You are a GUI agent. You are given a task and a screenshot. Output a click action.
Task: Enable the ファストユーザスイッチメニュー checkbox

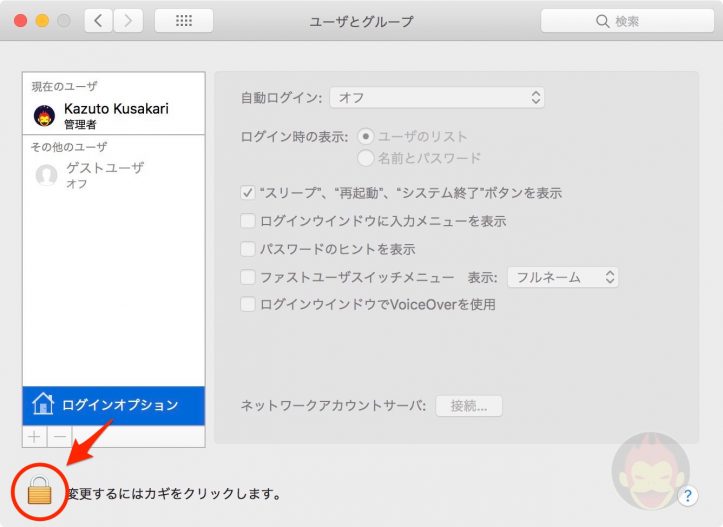coord(248,277)
